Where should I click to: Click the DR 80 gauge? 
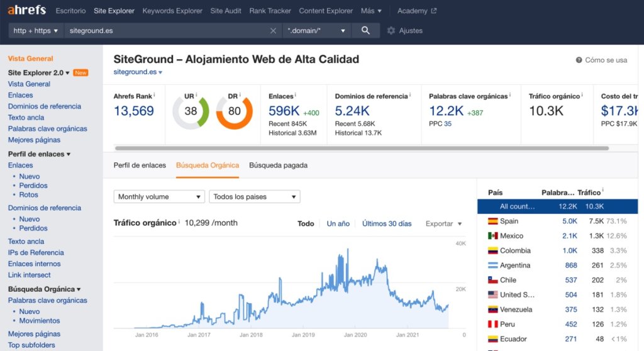(234, 111)
